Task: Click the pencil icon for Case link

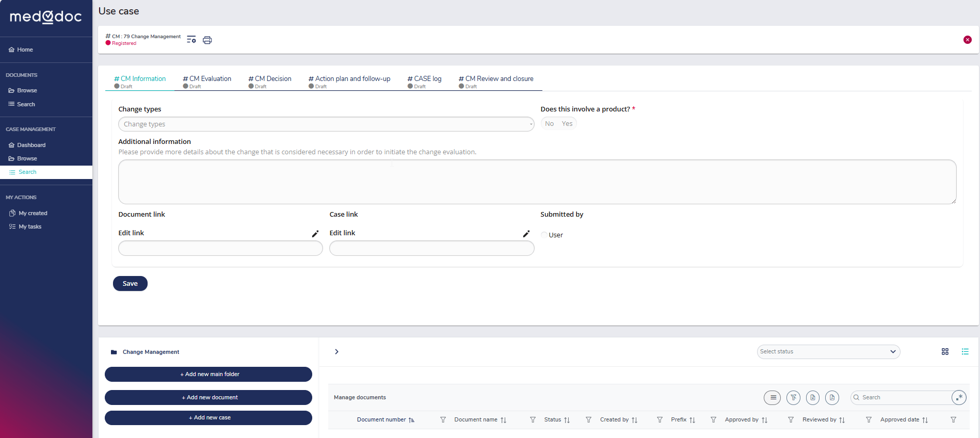Action: (x=526, y=234)
